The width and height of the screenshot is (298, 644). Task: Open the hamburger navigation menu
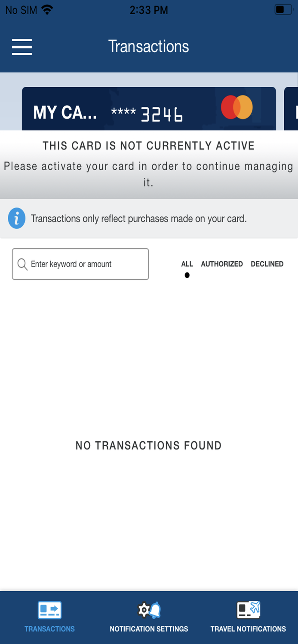pos(22,47)
